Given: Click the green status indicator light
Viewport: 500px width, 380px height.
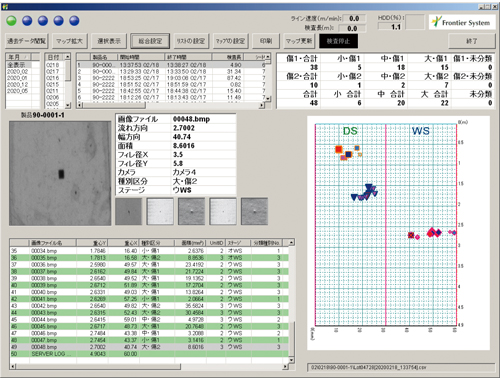Looking at the screenshot, I should [x=11, y=21].
